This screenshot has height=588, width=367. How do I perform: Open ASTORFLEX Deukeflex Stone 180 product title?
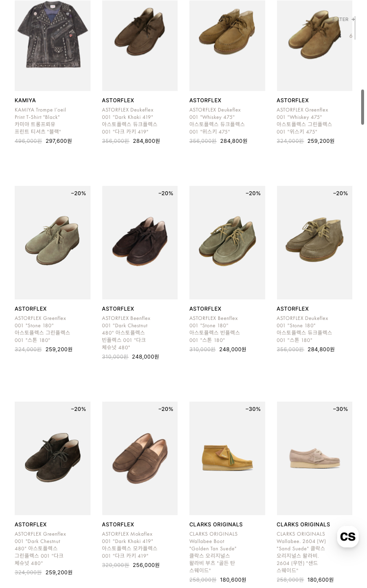pos(304,329)
